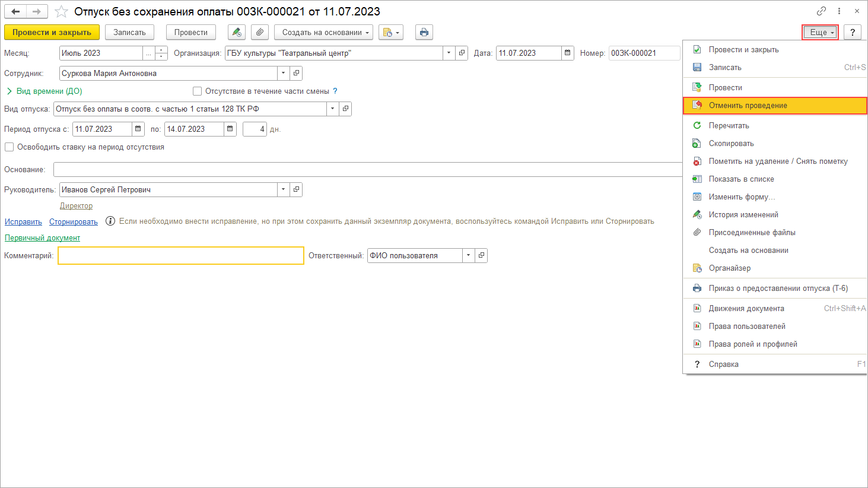The image size is (868, 488).
Task: Open the organization record with the square icon
Action: click(x=462, y=53)
